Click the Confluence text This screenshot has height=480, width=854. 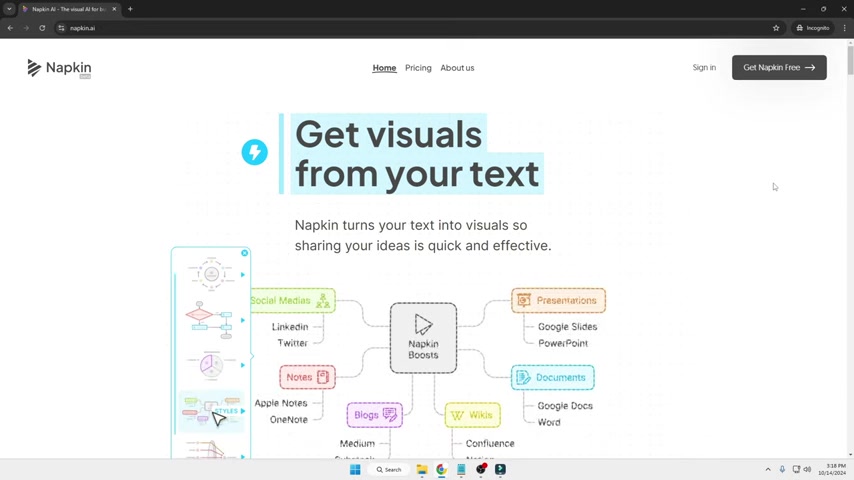[490, 443]
